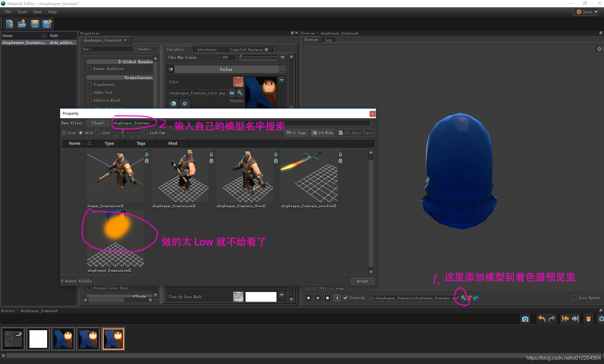Viewport: 604px width, 364px height.
Task: Open the File menu
Action: [8, 12]
